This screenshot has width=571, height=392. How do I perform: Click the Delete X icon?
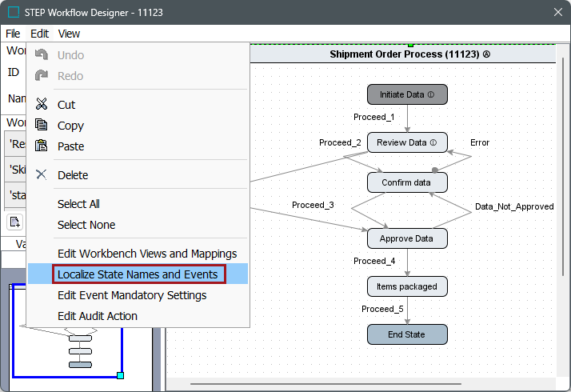(42, 175)
